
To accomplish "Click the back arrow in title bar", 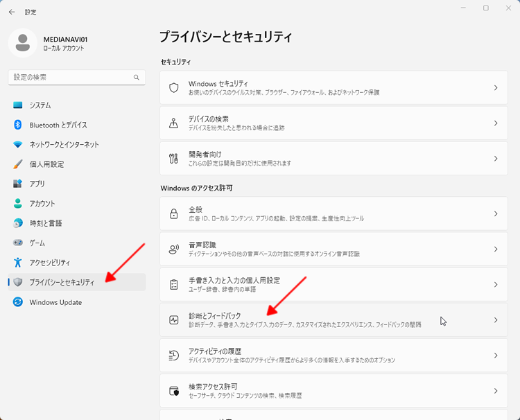I will pyautogui.click(x=12, y=12).
